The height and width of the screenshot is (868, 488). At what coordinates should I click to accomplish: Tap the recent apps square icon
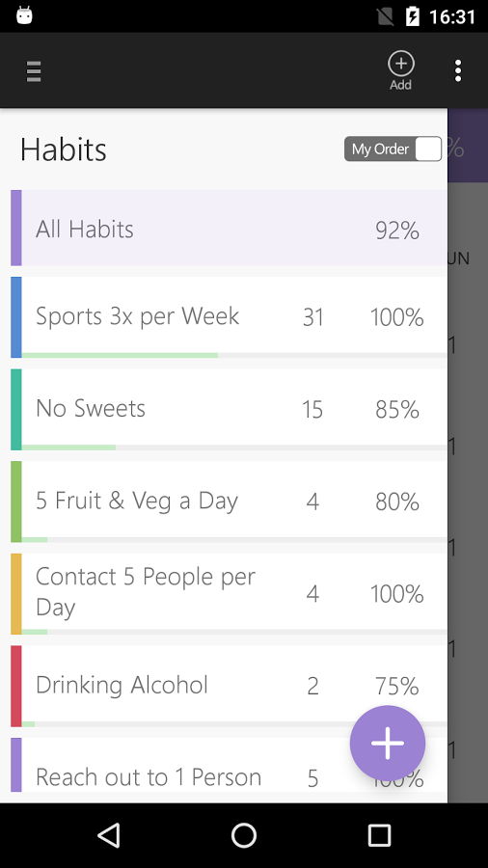tap(379, 835)
